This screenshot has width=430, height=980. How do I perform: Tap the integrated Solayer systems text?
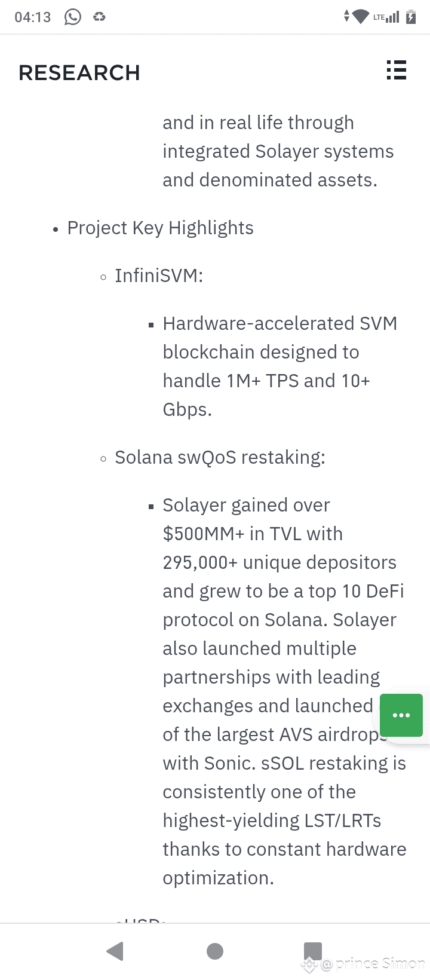pos(278,151)
